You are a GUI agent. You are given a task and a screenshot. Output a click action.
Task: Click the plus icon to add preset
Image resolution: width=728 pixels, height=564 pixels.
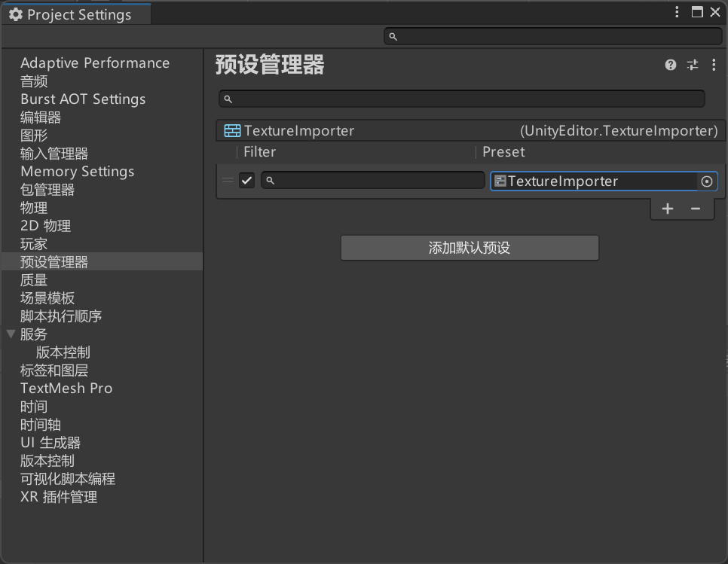point(668,209)
